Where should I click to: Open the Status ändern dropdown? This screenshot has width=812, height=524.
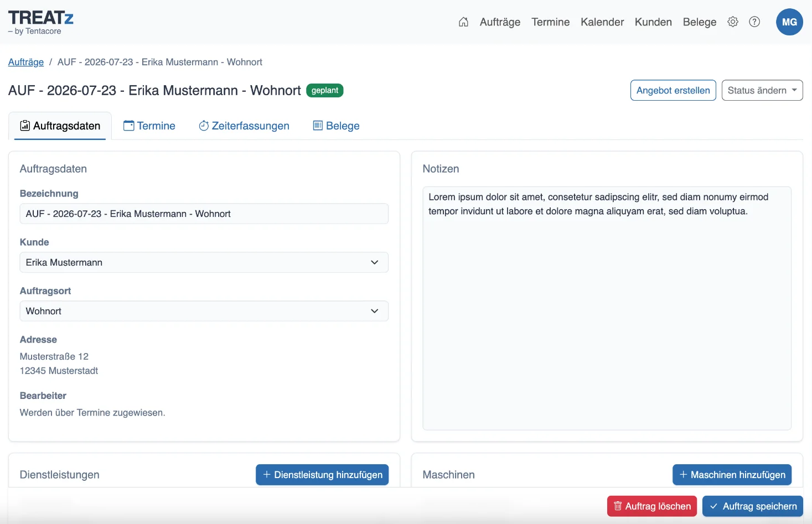click(762, 90)
